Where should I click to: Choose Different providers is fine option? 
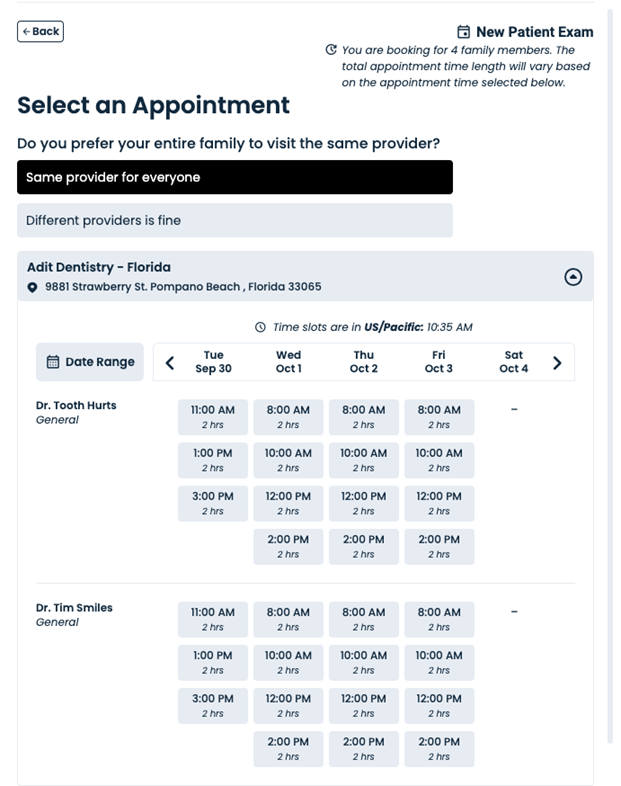point(235,220)
